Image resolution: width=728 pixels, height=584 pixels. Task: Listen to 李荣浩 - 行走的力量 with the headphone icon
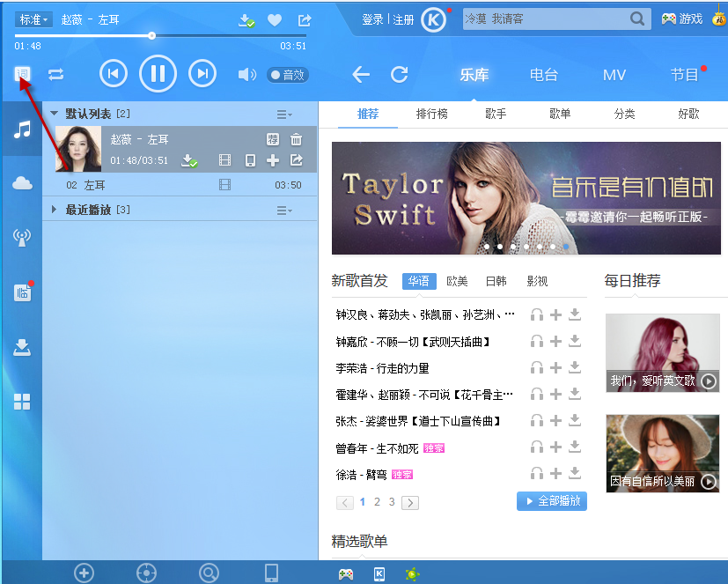(537, 368)
